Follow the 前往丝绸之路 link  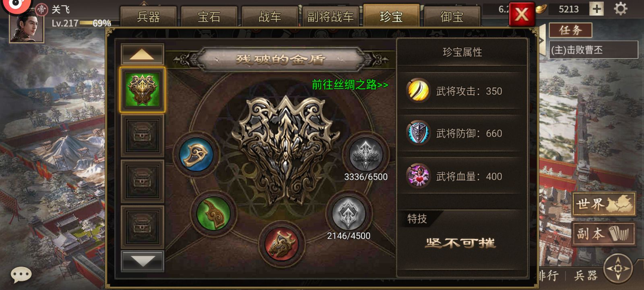click(x=350, y=85)
